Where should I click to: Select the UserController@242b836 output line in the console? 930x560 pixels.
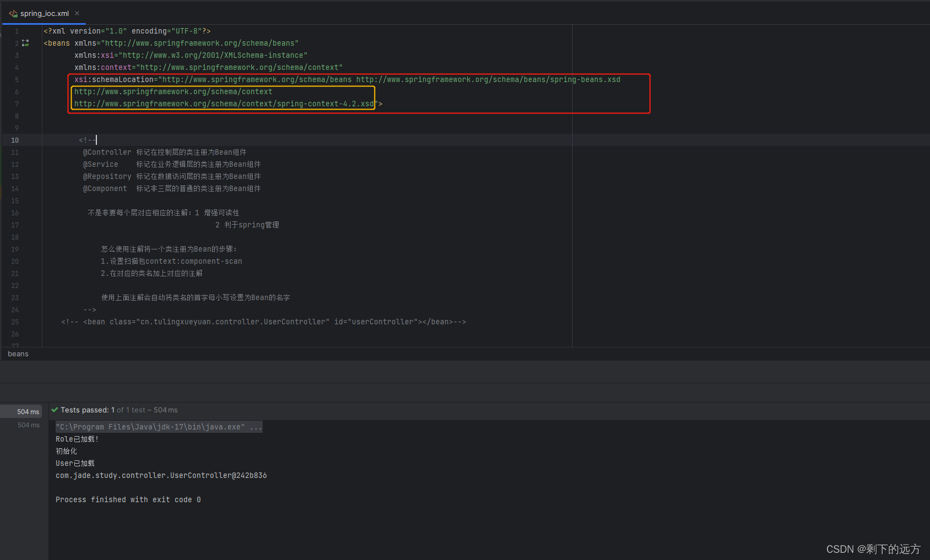tap(161, 475)
